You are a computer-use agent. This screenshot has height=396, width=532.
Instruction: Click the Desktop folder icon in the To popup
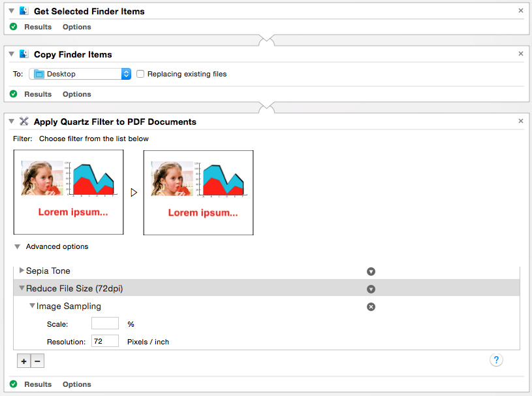pyautogui.click(x=40, y=73)
